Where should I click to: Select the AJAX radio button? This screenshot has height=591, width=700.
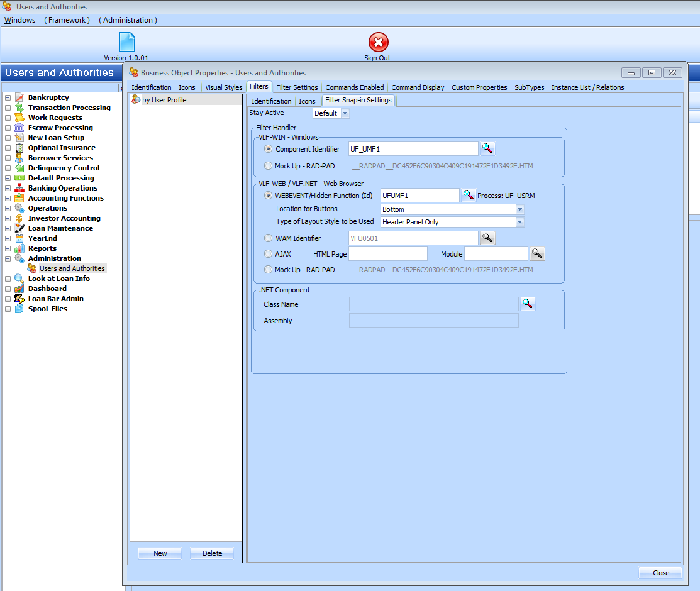click(269, 254)
